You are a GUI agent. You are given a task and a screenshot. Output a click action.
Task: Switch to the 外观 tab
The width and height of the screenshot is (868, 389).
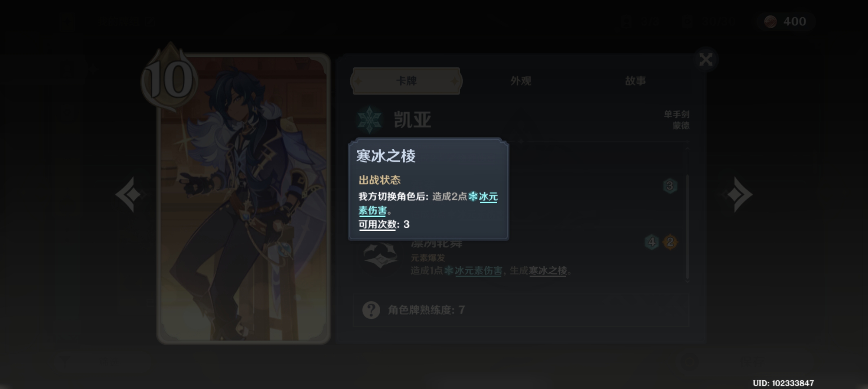click(521, 81)
